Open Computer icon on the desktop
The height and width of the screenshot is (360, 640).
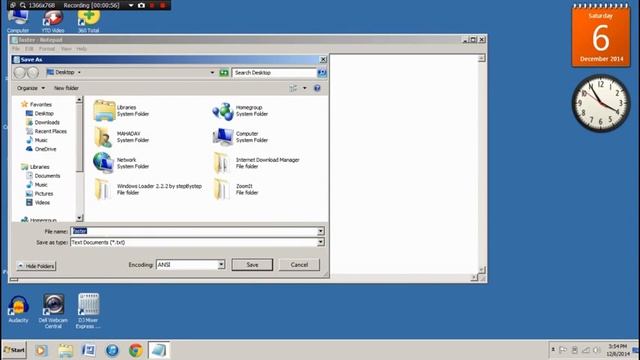[x=18, y=22]
